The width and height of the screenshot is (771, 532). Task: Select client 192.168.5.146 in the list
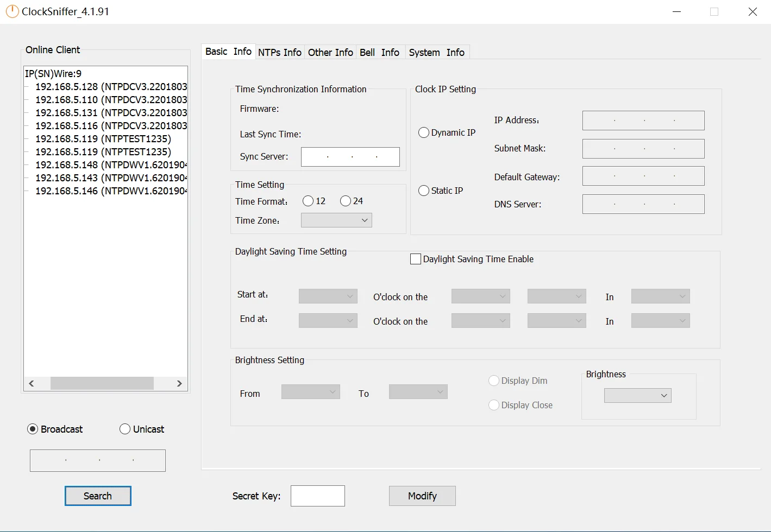click(111, 191)
